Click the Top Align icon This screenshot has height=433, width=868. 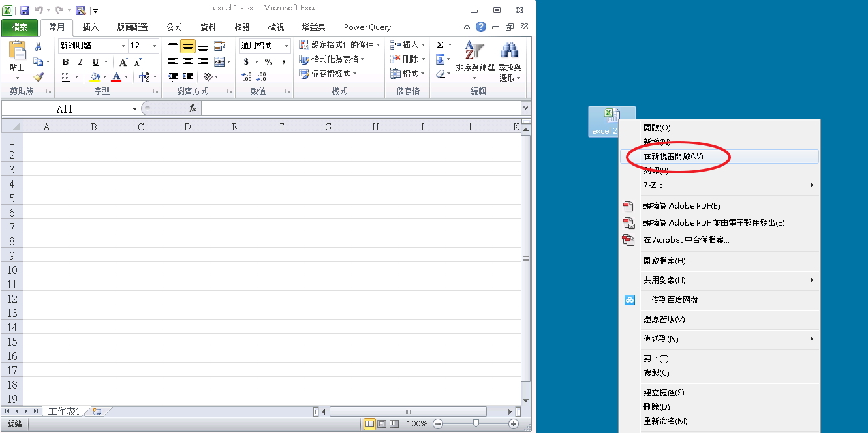(173, 46)
